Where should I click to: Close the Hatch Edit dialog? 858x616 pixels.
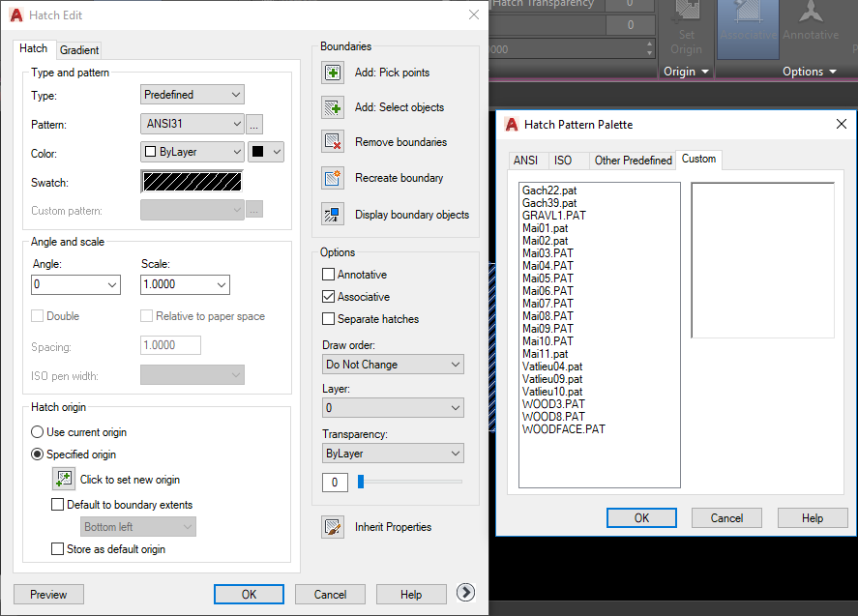(x=474, y=15)
